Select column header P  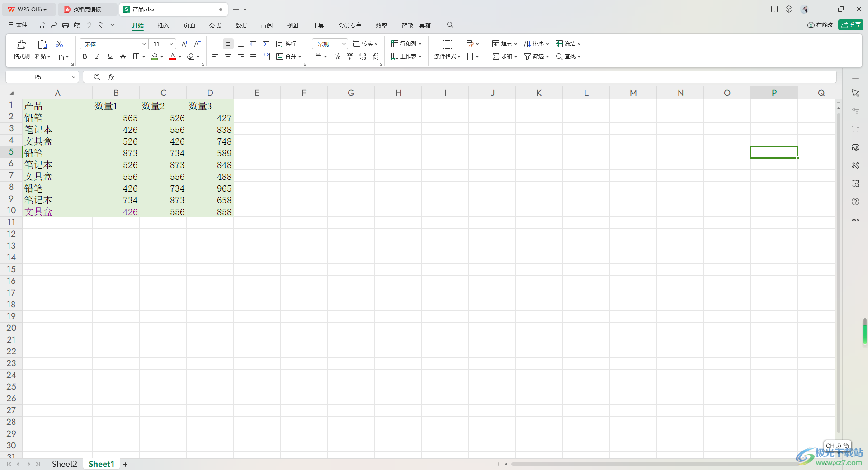pos(774,93)
